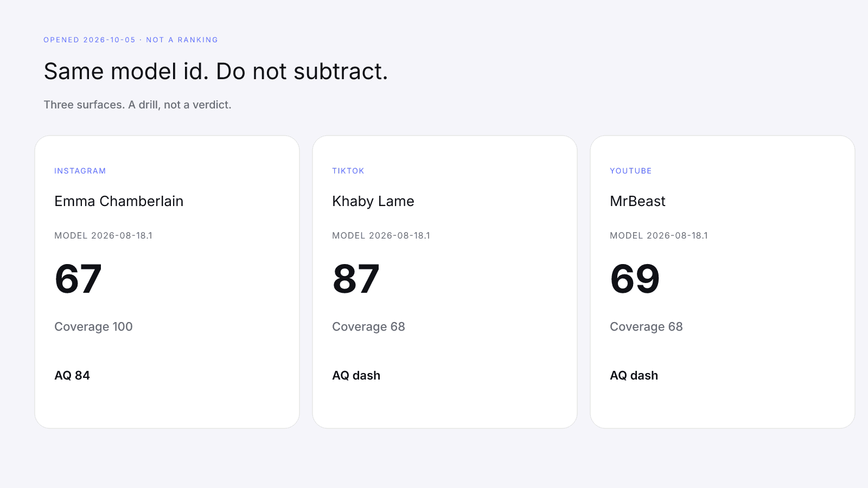This screenshot has height=488, width=868.
Task: Click the score 87
Action: (356, 279)
